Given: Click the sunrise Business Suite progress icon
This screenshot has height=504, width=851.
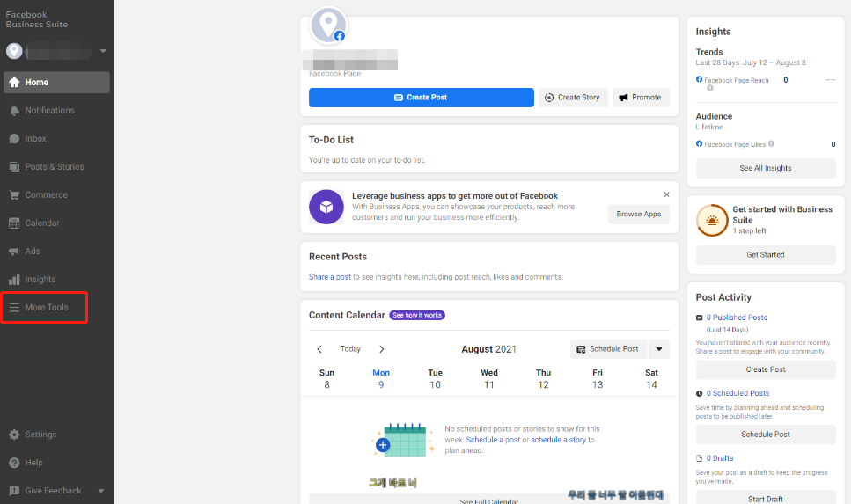Looking at the screenshot, I should pyautogui.click(x=712, y=220).
